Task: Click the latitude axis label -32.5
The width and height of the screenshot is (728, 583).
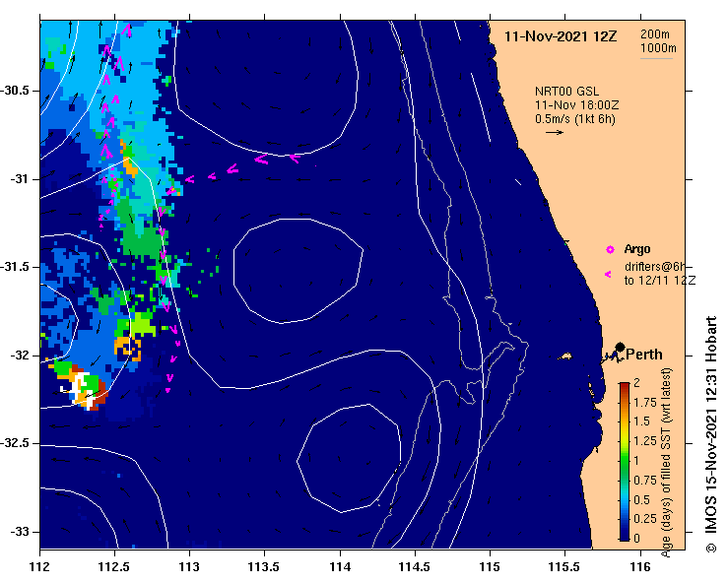Action: click(15, 443)
